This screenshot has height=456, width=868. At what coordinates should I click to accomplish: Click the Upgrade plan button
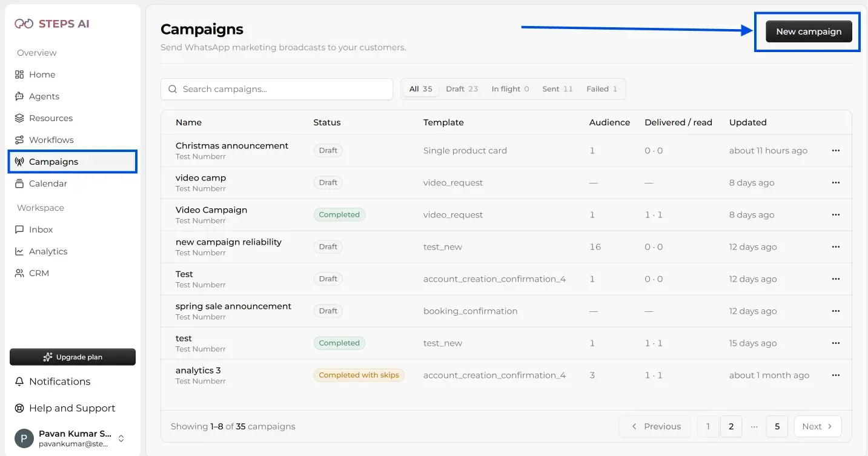pyautogui.click(x=73, y=357)
